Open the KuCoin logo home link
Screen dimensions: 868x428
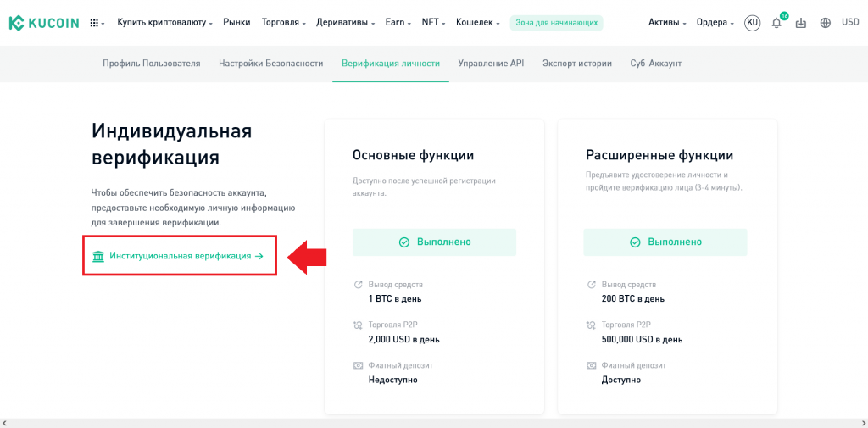pos(44,23)
